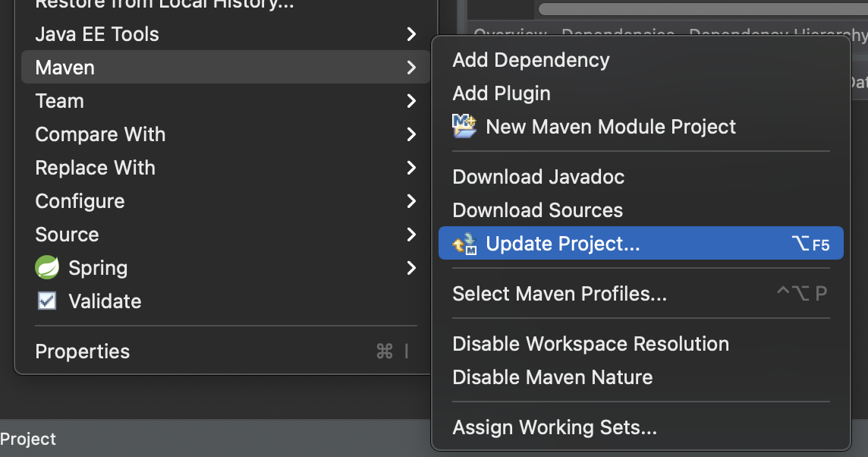
Task: Select New Maven Module Project
Action: point(641,126)
